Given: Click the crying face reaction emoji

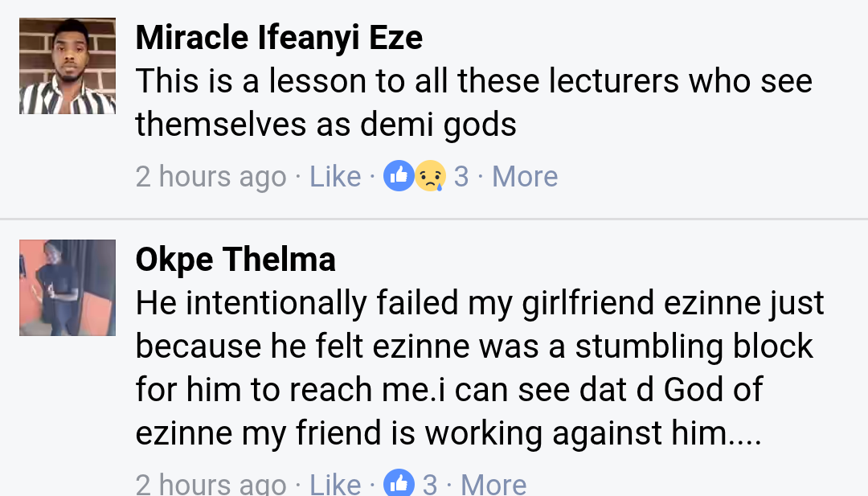Looking at the screenshot, I should [430, 176].
